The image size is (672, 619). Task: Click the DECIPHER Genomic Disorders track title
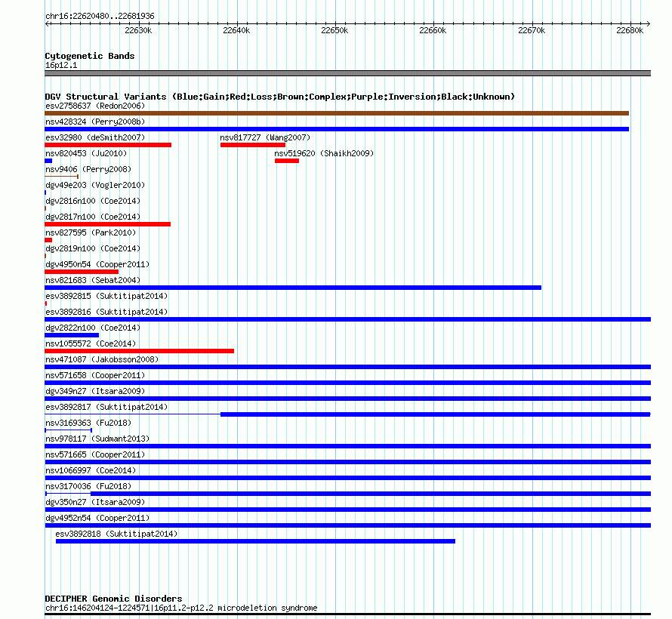113,599
